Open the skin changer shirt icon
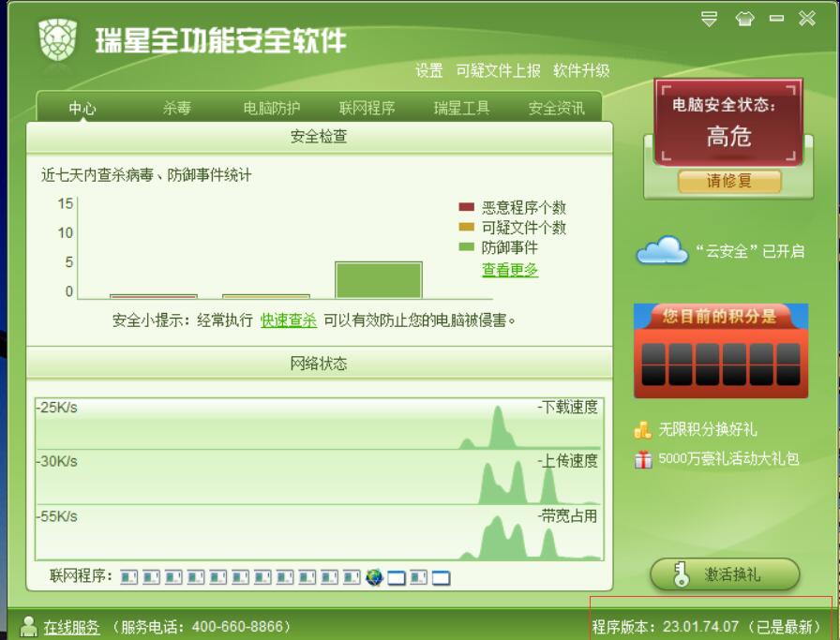 click(744, 20)
